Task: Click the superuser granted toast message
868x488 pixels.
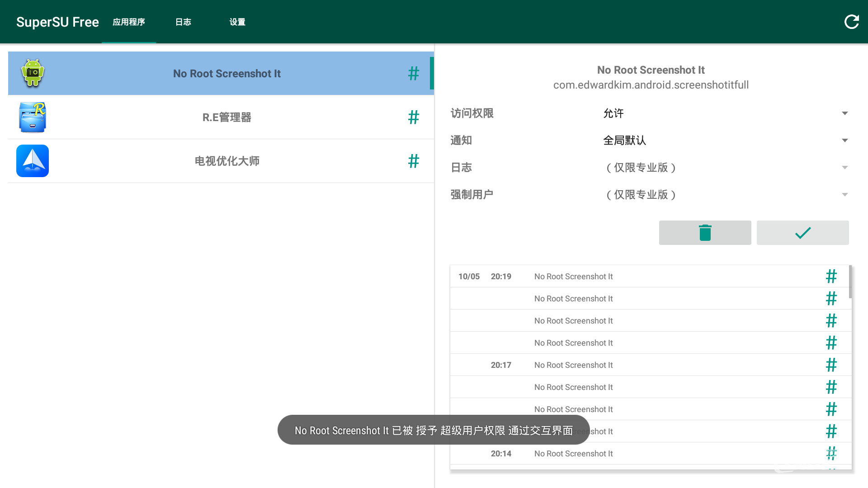Action: (434, 430)
